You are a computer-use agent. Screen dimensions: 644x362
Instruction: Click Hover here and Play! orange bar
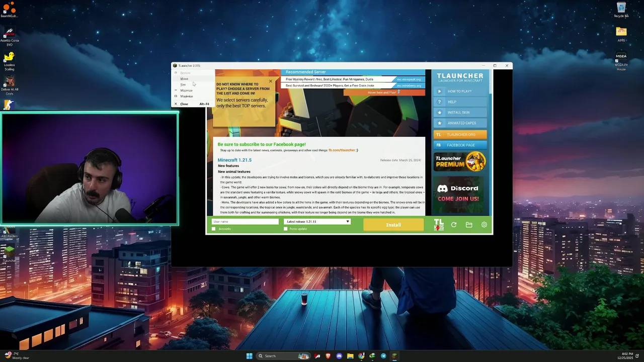coord(384,93)
